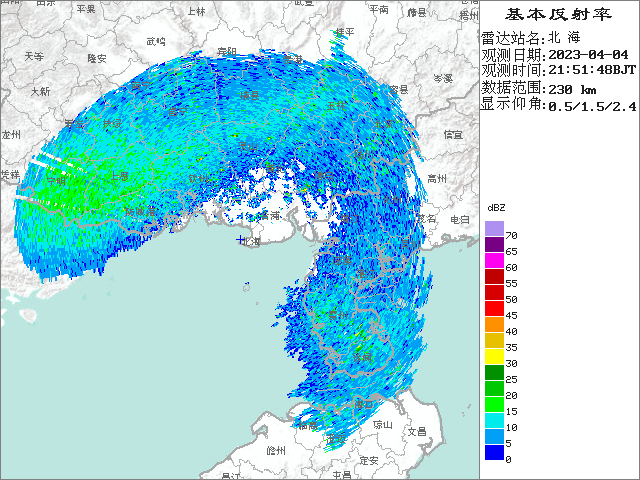
Task: Click the 高州 city label
Action: click(437, 178)
